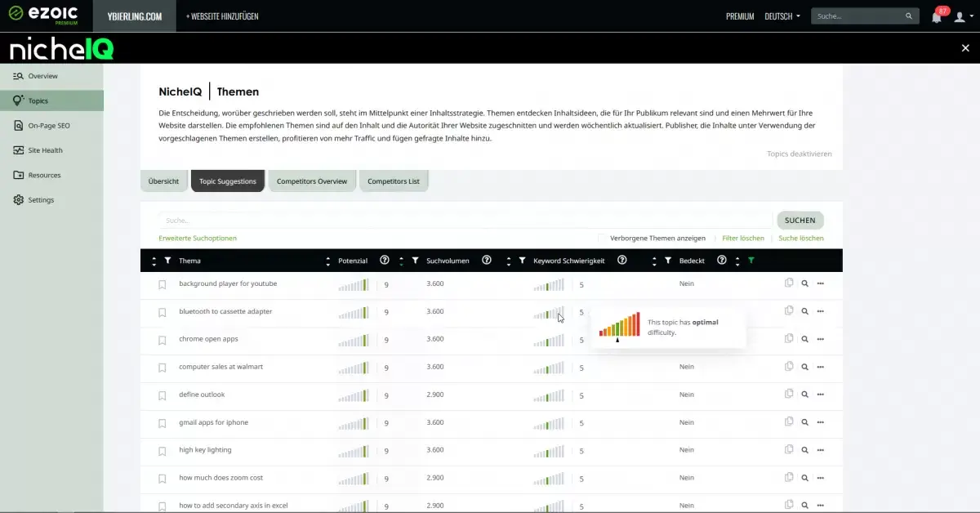
Task: Click the notification bell icon
Action: pyautogui.click(x=937, y=17)
